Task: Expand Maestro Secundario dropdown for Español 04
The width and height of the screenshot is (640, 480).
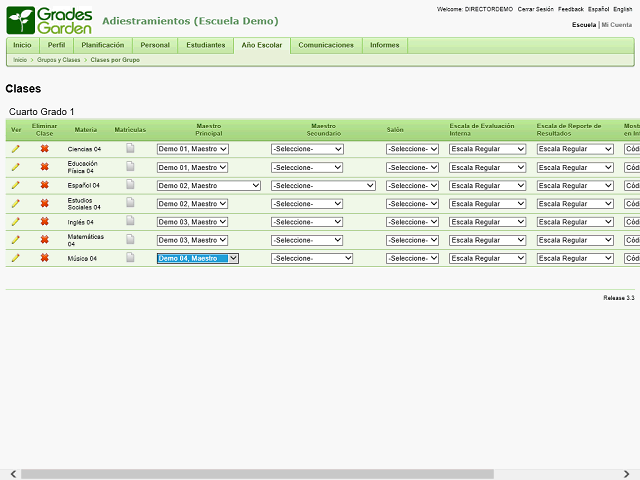Action: click(322, 185)
